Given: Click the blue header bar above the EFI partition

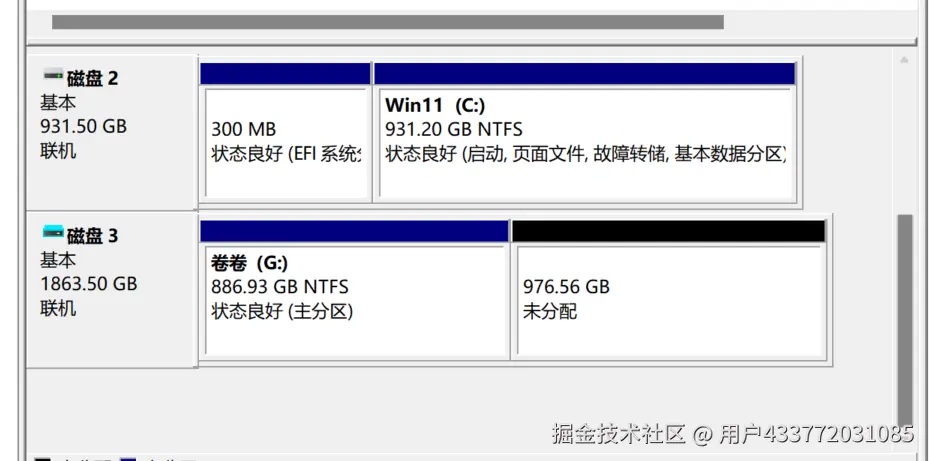Looking at the screenshot, I should [286, 74].
